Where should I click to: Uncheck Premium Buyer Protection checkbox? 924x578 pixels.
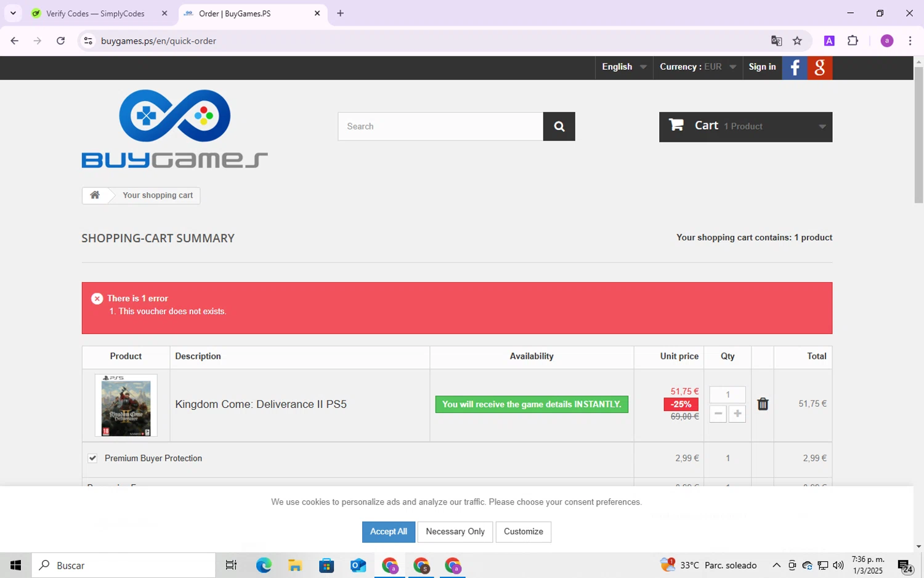92,458
